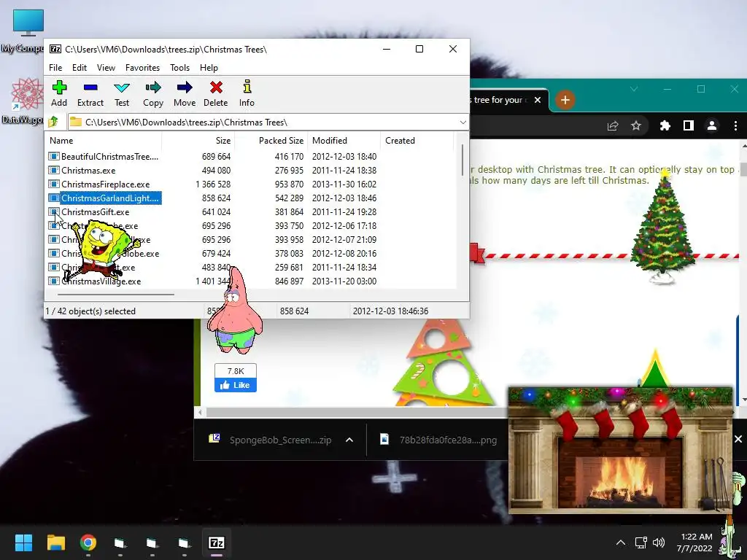The height and width of the screenshot is (560, 747).
Task: Open the taskbar clock showing 1:22 AM
Action: (694, 542)
